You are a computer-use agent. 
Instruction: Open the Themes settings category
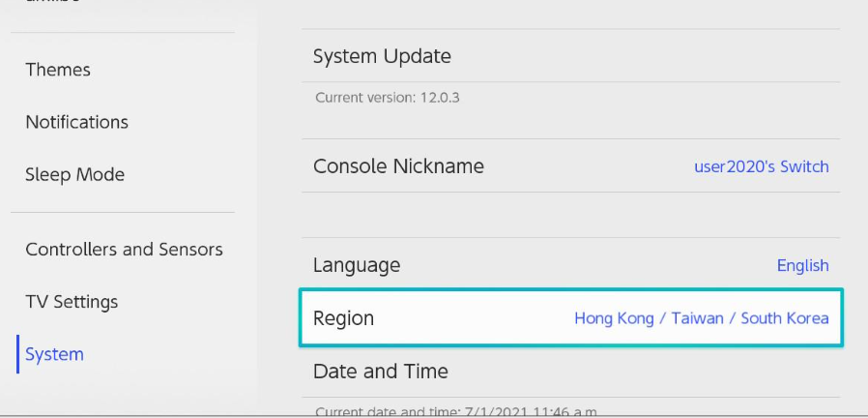point(58,70)
